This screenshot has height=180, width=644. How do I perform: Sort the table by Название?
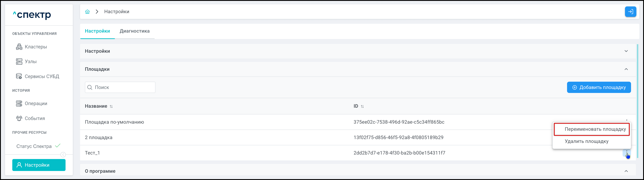click(111, 106)
